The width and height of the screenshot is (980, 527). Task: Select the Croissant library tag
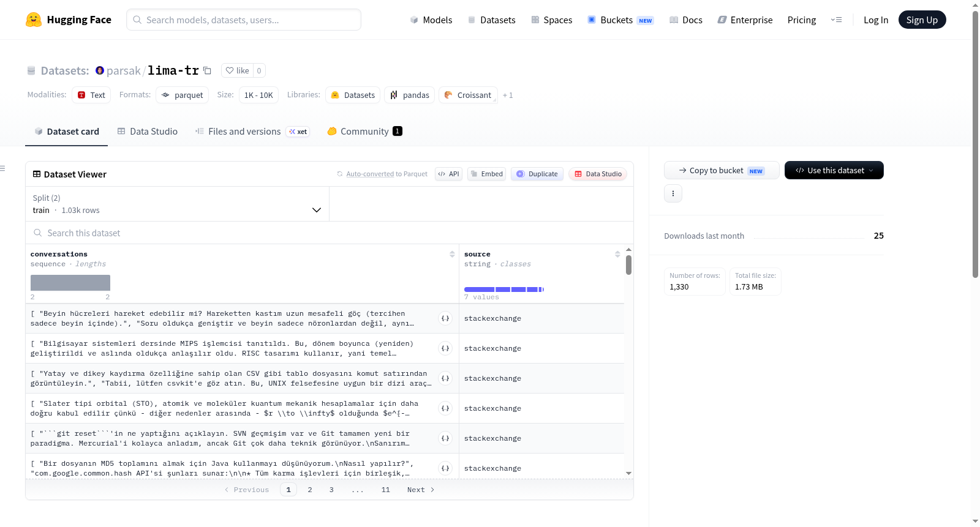coord(468,95)
